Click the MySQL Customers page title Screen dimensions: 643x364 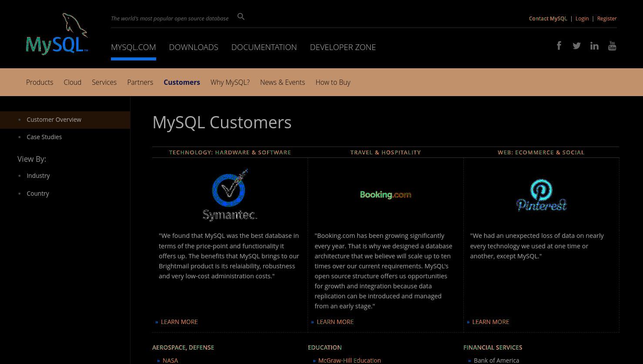point(222,122)
